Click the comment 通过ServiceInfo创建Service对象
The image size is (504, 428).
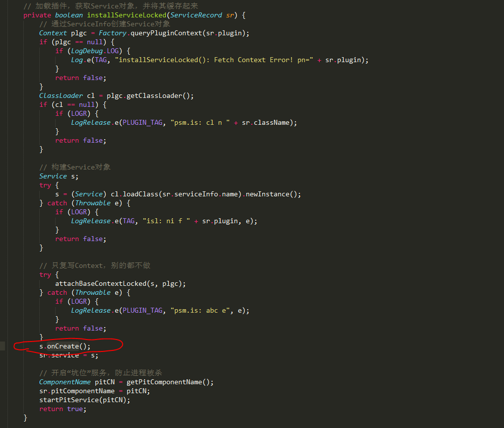104,24
